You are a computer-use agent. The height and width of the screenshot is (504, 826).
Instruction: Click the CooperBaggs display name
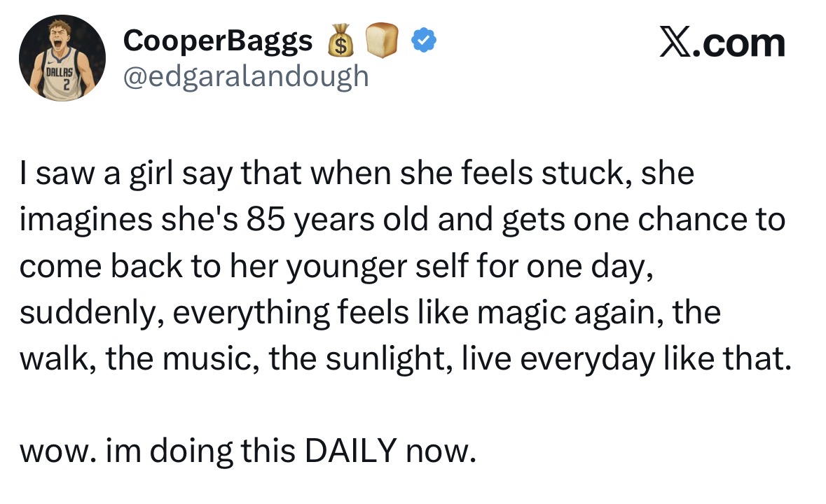pos(218,42)
